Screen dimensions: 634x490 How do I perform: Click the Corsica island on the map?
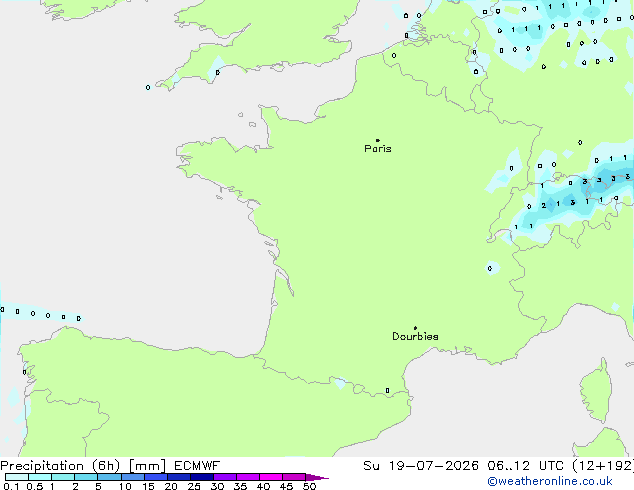(596, 390)
